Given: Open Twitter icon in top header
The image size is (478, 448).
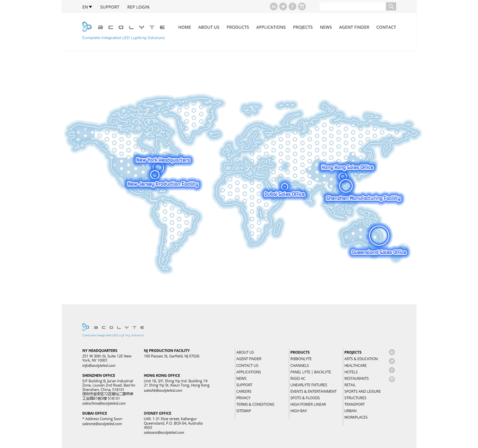Looking at the screenshot, I should [x=283, y=6].
